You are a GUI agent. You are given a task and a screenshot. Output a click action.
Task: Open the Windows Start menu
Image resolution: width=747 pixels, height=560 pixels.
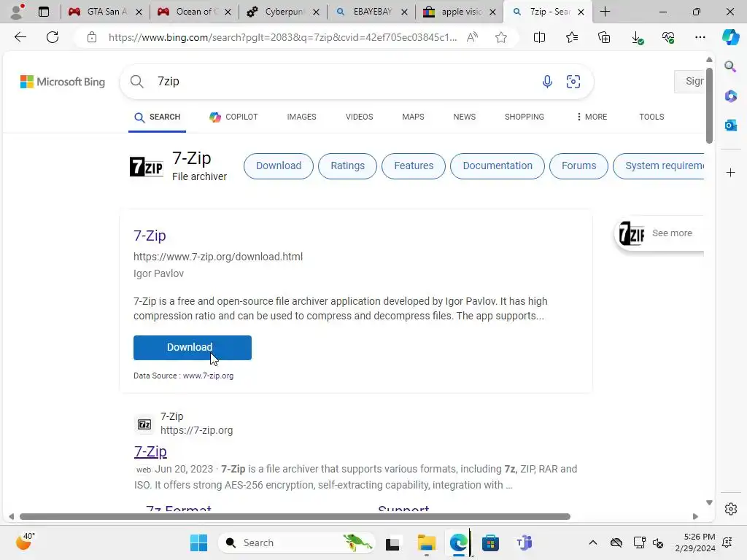point(198,542)
